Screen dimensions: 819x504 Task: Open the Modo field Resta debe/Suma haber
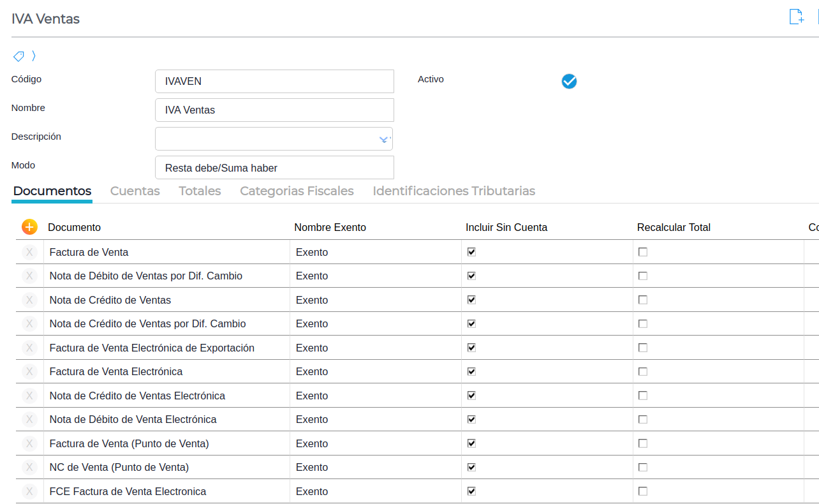coord(274,168)
